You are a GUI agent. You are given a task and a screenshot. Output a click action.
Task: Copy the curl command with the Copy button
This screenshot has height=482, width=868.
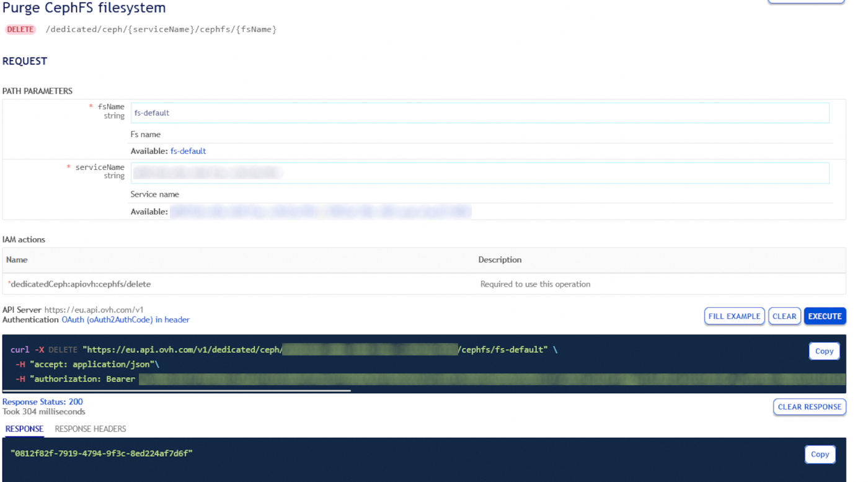pyautogui.click(x=824, y=350)
